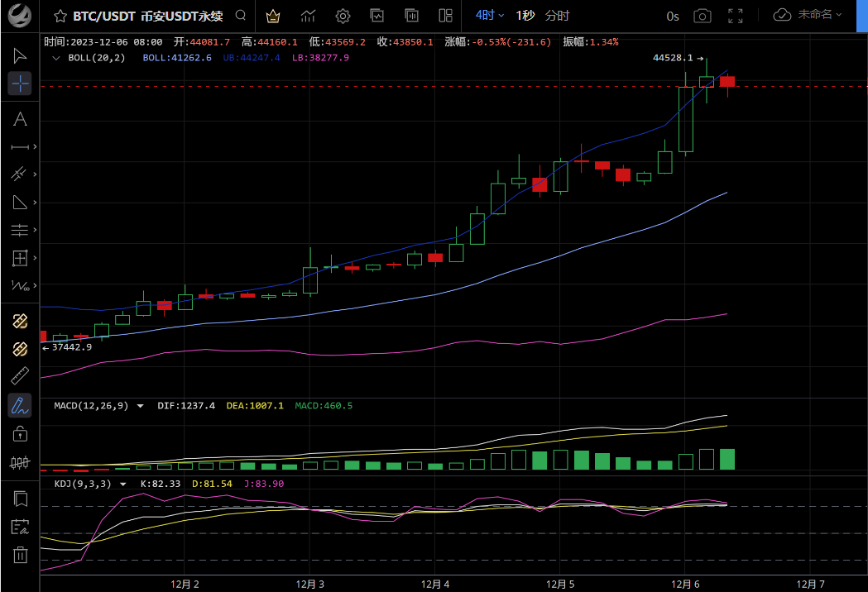This screenshot has height=592, width=868.
Task: Click the KDJ(9,3,3) label
Action: coord(83,484)
